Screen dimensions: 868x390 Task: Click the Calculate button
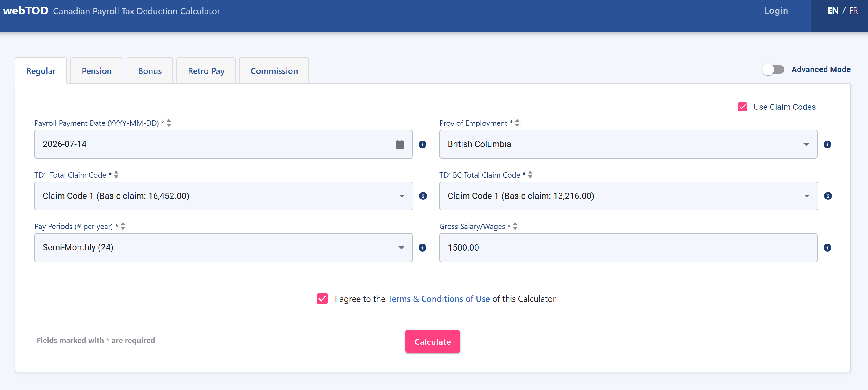pyautogui.click(x=433, y=341)
